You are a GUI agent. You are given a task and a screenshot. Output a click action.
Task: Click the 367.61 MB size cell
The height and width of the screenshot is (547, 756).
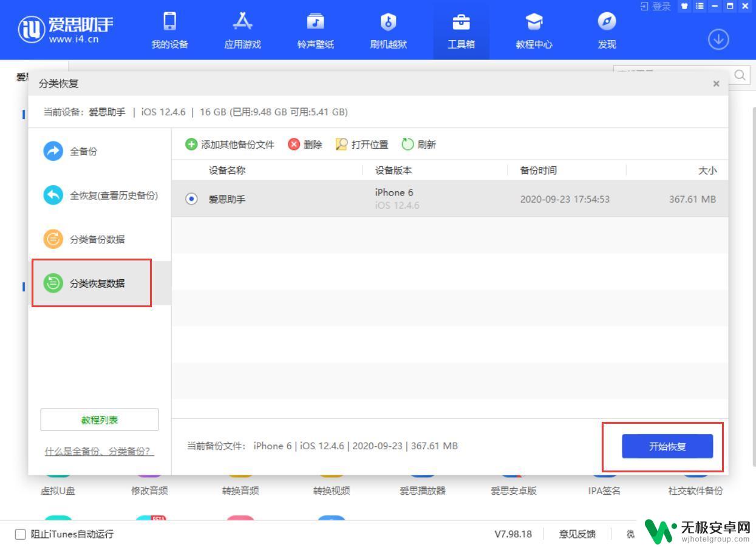tap(692, 199)
